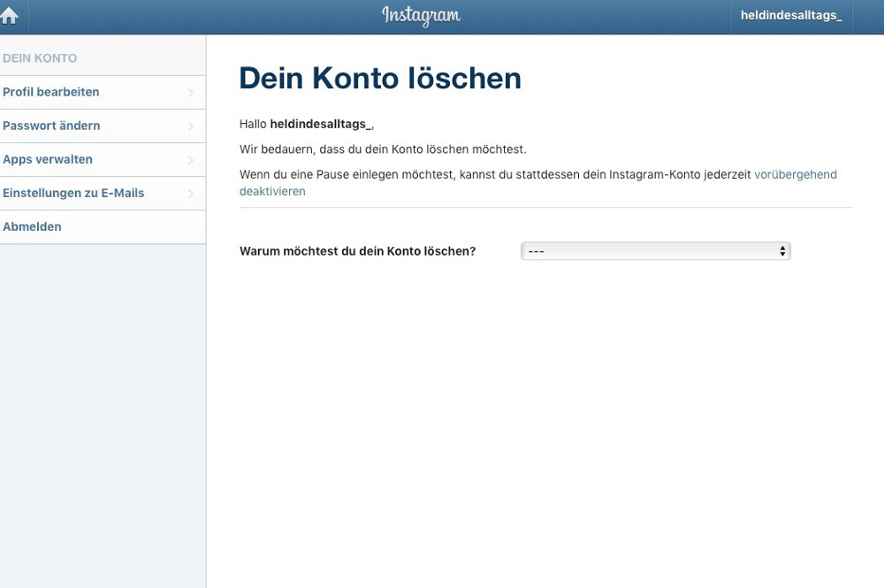The image size is (884, 588).
Task: Click the Warum möchtest du dein Konto löschen label
Action: [x=357, y=251]
